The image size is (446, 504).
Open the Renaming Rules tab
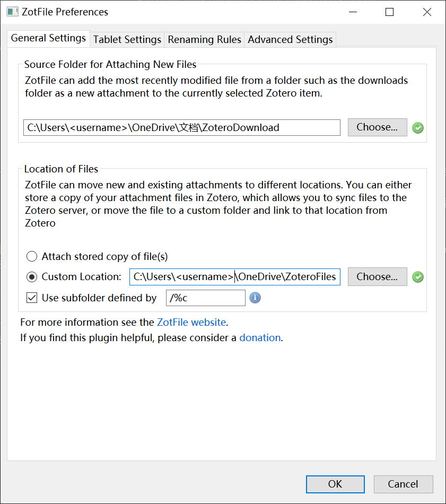[204, 40]
